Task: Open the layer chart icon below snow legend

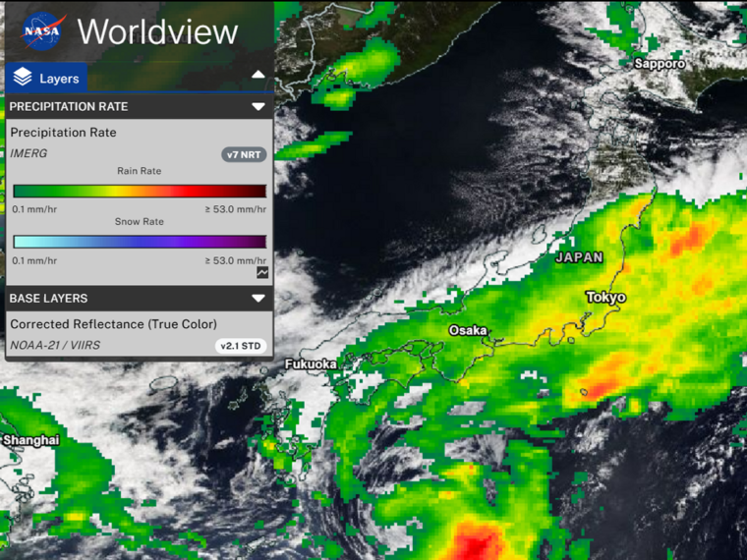Action: click(262, 272)
